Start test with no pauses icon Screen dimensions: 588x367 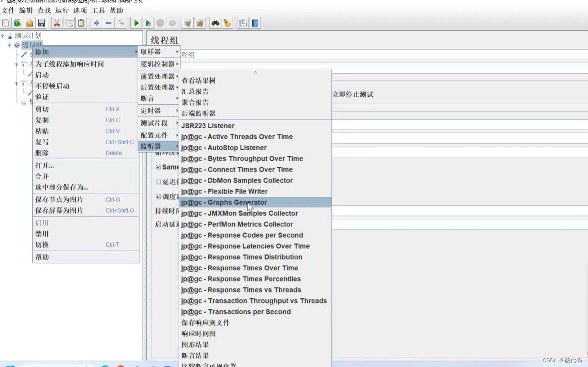point(148,23)
